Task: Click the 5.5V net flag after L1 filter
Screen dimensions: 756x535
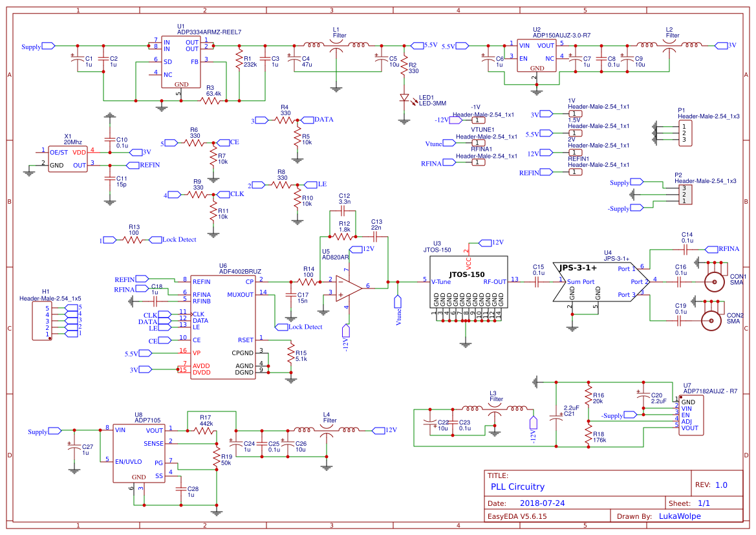Action: pos(417,46)
